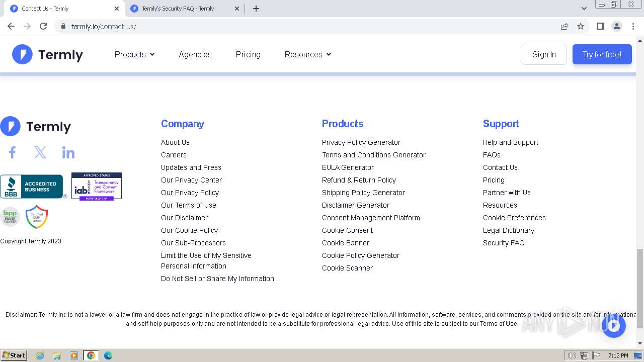
Task: Open Termly's LinkedIn icon
Action: coord(68,152)
